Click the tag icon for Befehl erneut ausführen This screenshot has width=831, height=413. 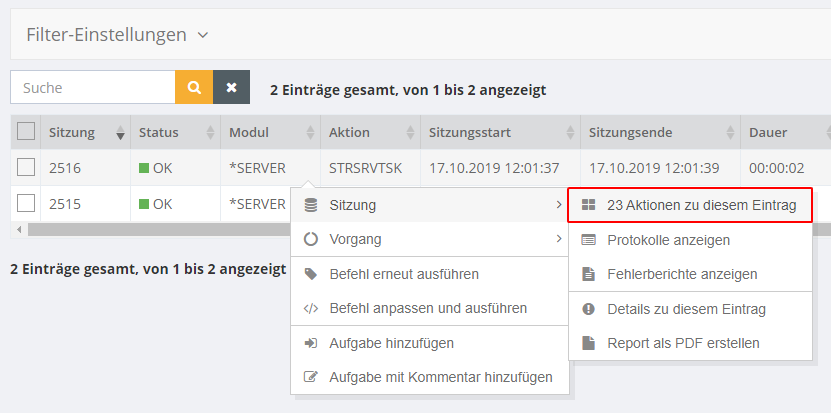(x=310, y=274)
